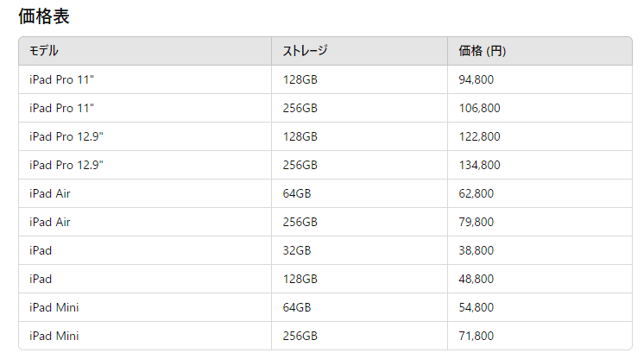This screenshot has height=359, width=644.
Task: Select the 134,800 price cell
Action: (479, 165)
